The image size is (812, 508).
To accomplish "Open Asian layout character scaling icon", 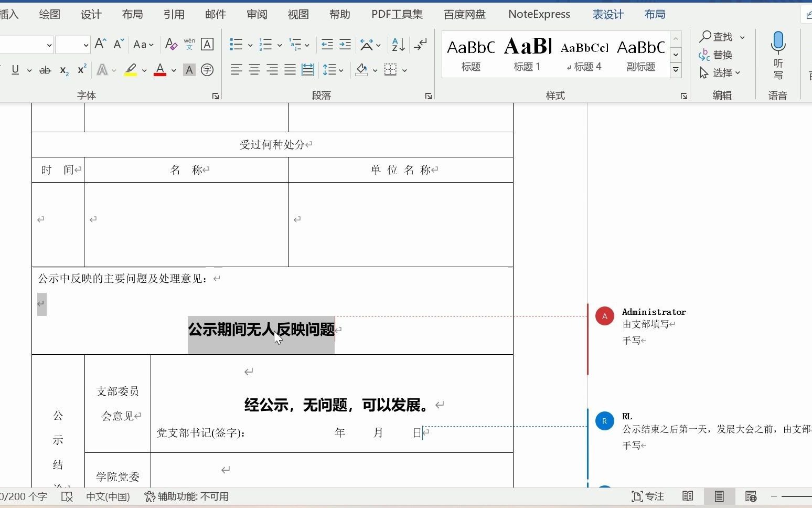I will [x=367, y=45].
